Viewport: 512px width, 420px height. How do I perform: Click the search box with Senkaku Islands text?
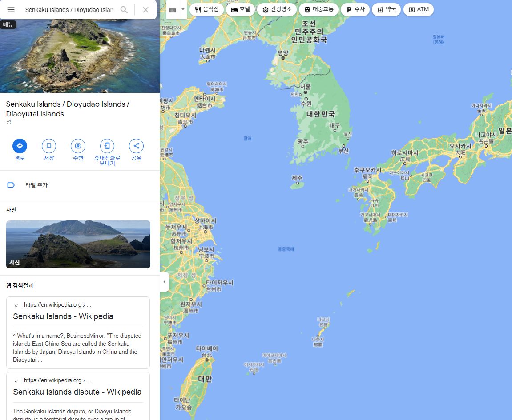[69, 10]
